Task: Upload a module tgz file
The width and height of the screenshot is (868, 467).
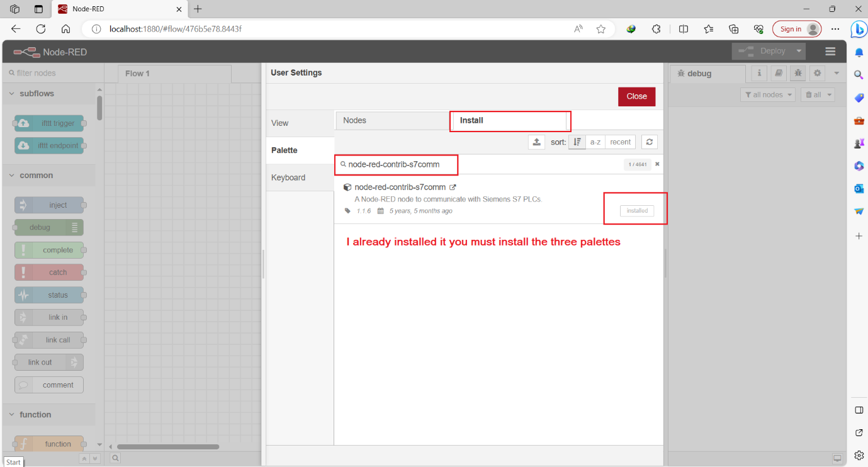Action: click(x=537, y=142)
